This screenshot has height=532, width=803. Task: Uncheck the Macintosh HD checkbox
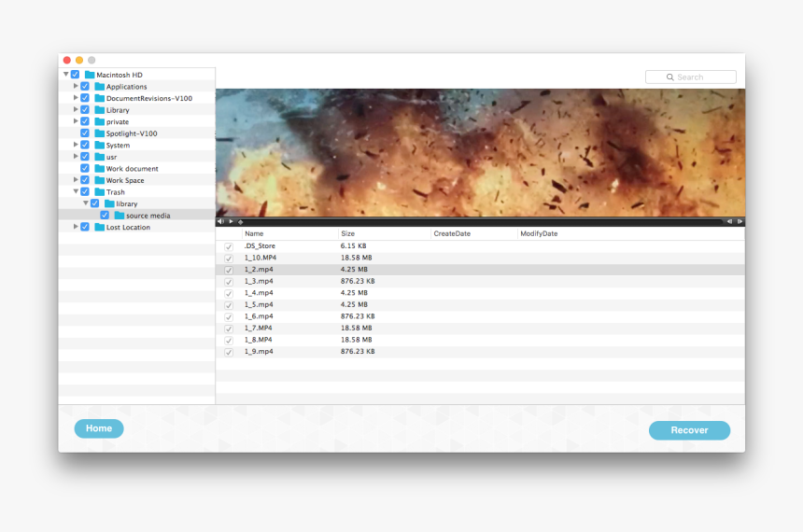[76, 75]
